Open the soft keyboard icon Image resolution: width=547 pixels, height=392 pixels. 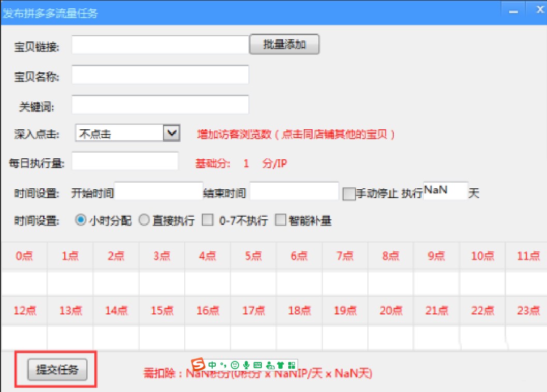point(258,365)
